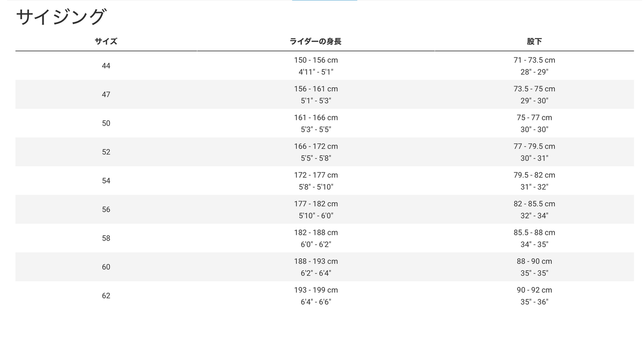Click the 150 - 156 cm height value

coord(316,60)
